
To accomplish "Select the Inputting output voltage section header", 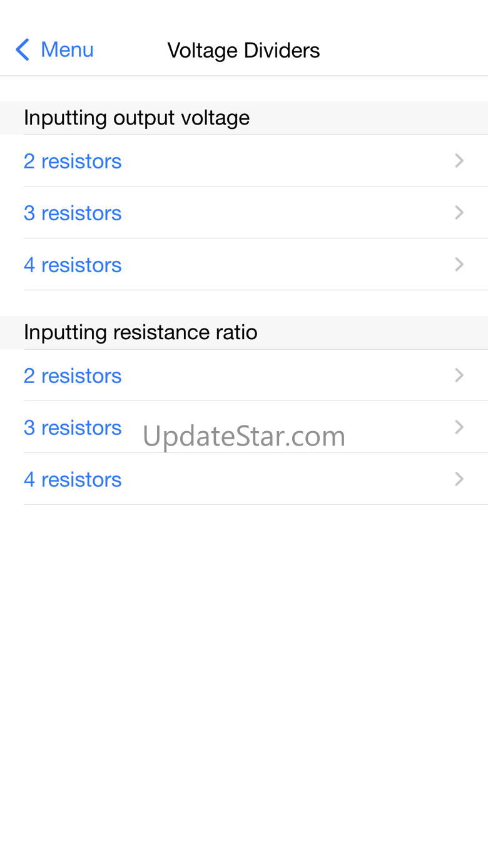I will [x=136, y=118].
